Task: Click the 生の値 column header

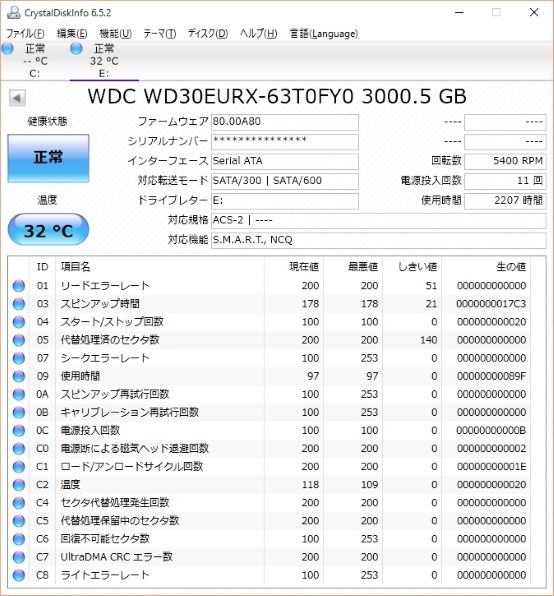Action: [x=511, y=267]
